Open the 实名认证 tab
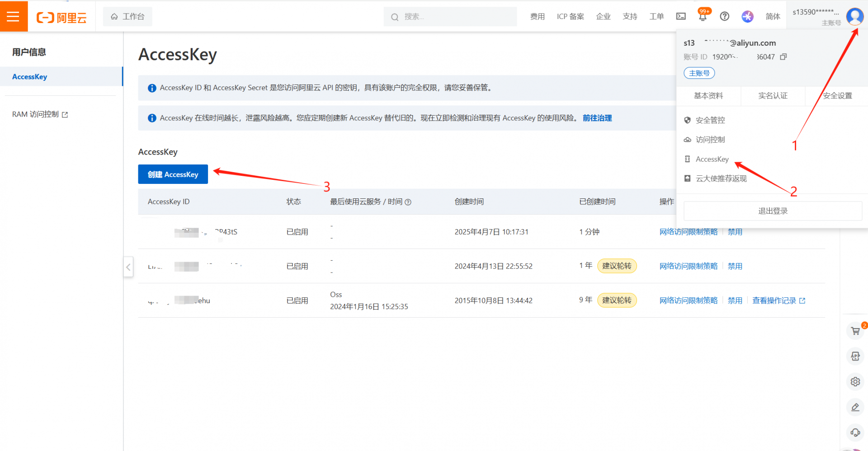 pos(773,96)
